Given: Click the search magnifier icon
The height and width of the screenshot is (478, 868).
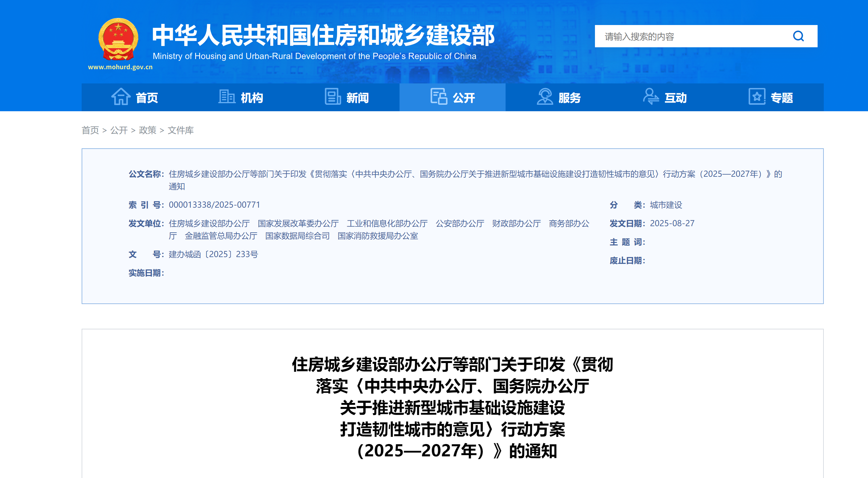Looking at the screenshot, I should coord(798,36).
